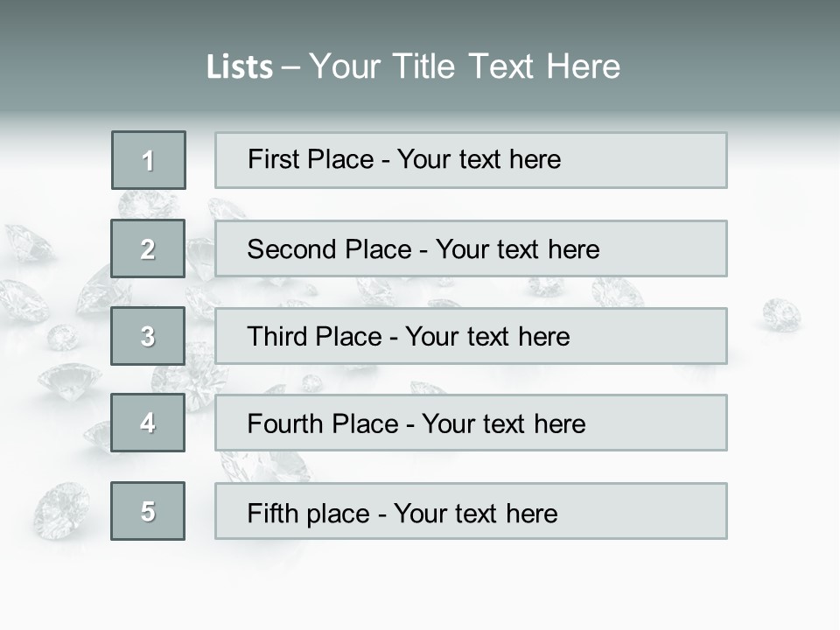Image resolution: width=840 pixels, height=630 pixels.
Task: Click the "First Place" text box
Action: click(471, 160)
